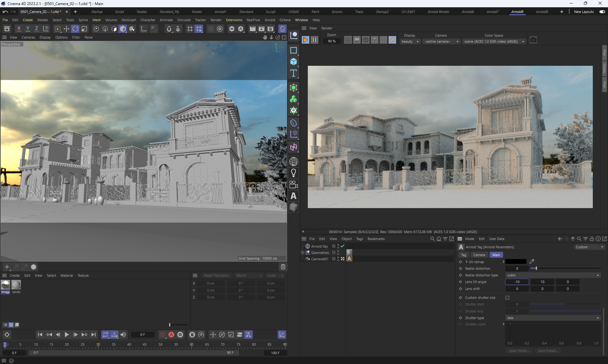
Task: Click the snapshot camera icon in IPR
Action: [x=533, y=40]
